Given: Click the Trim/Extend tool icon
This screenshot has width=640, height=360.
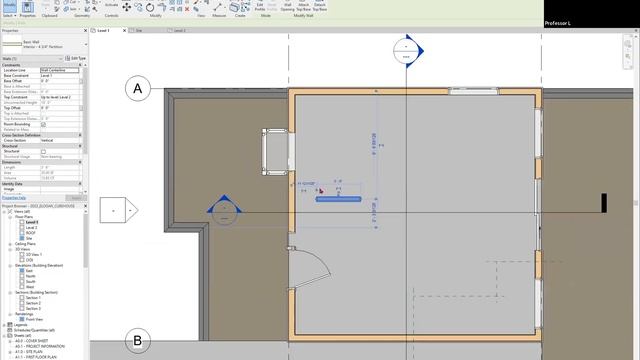Looking at the screenshot, I should [162, 7].
